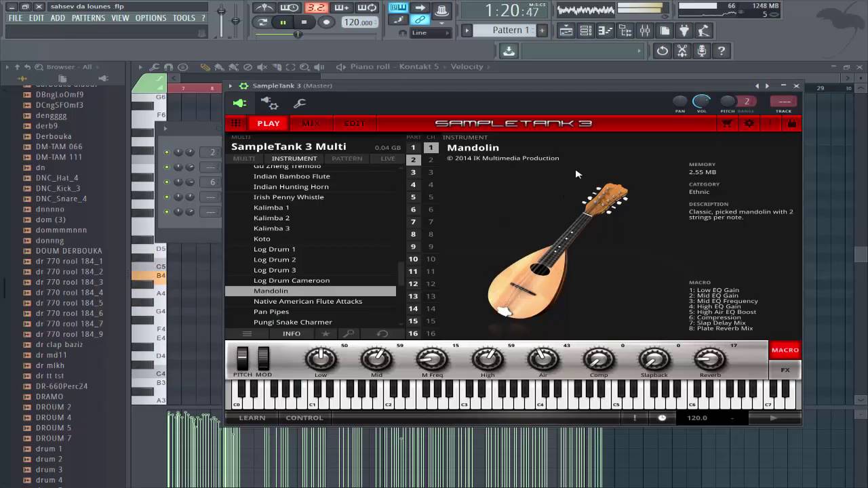The height and width of the screenshot is (488, 868).
Task: Toggle channel LED next to number 6
Action: point(167,182)
